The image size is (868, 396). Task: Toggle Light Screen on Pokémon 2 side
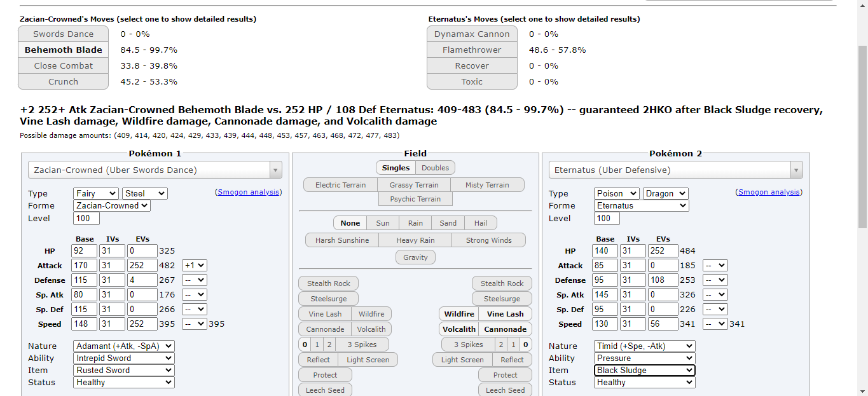click(x=462, y=360)
